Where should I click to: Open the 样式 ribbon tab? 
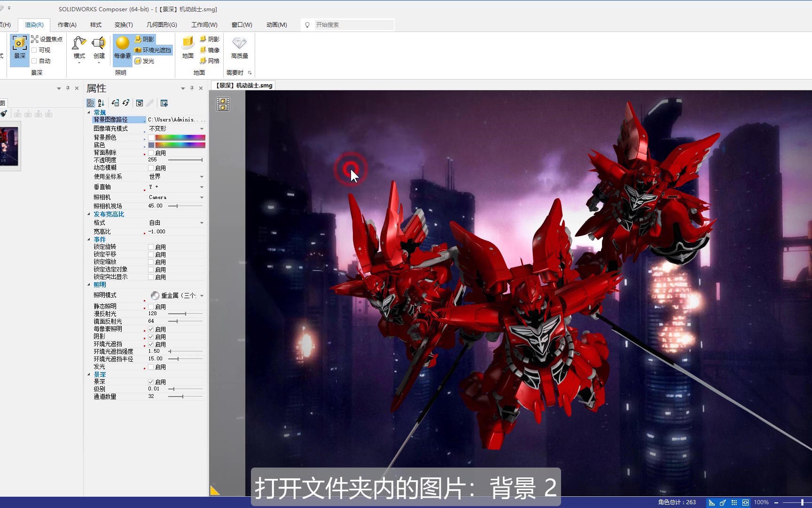[x=96, y=25]
